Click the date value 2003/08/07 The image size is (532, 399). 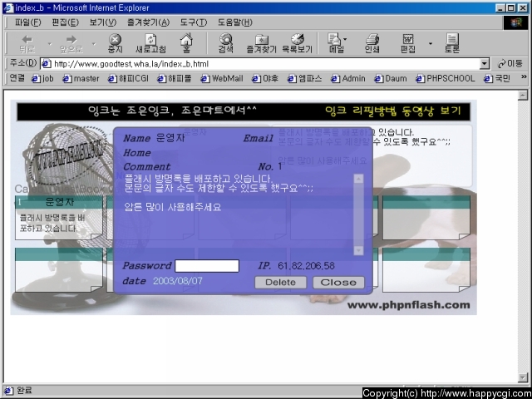[x=177, y=281]
